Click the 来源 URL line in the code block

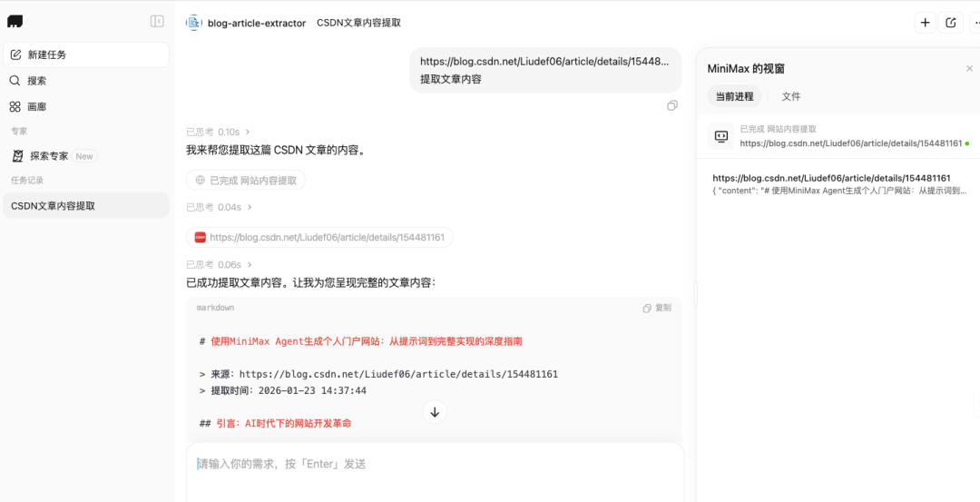tap(378, 375)
